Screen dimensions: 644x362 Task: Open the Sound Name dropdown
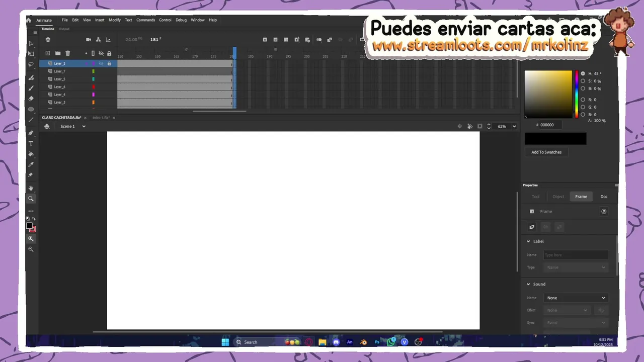click(x=576, y=298)
